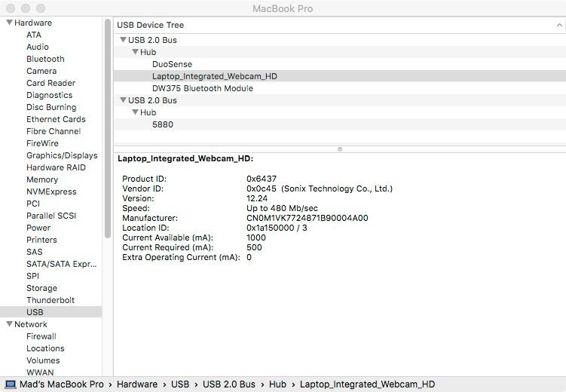Collapse the Hub under the second USB bus
Image resolution: width=566 pixels, height=392 pixels.
pos(135,112)
